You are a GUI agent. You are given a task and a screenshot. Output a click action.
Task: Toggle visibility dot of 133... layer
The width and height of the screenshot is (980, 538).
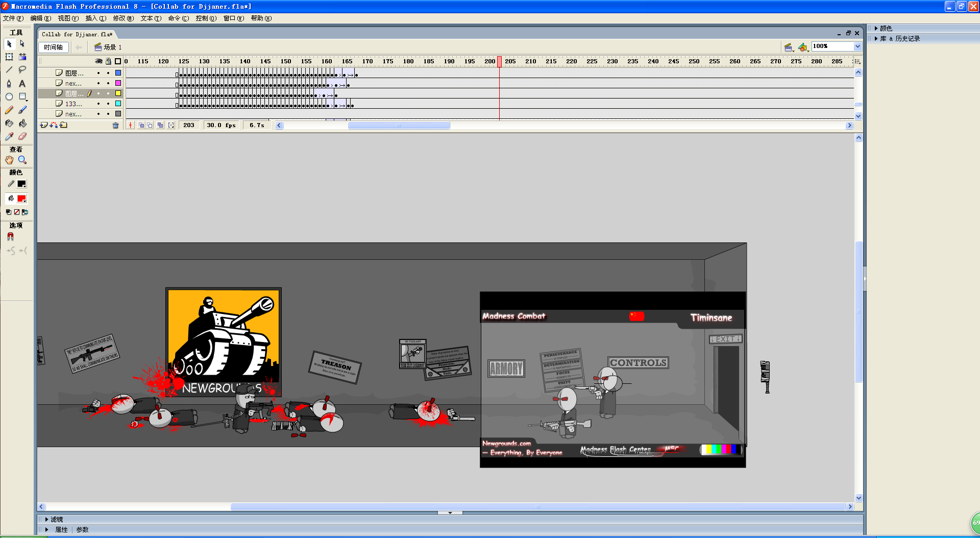click(99, 104)
